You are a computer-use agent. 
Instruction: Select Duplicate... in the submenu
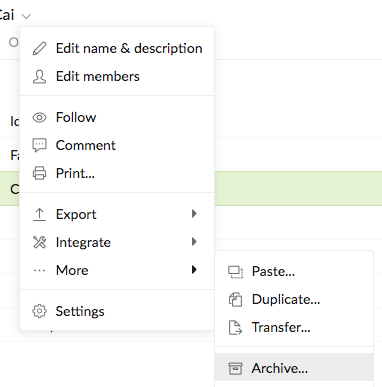(294, 300)
